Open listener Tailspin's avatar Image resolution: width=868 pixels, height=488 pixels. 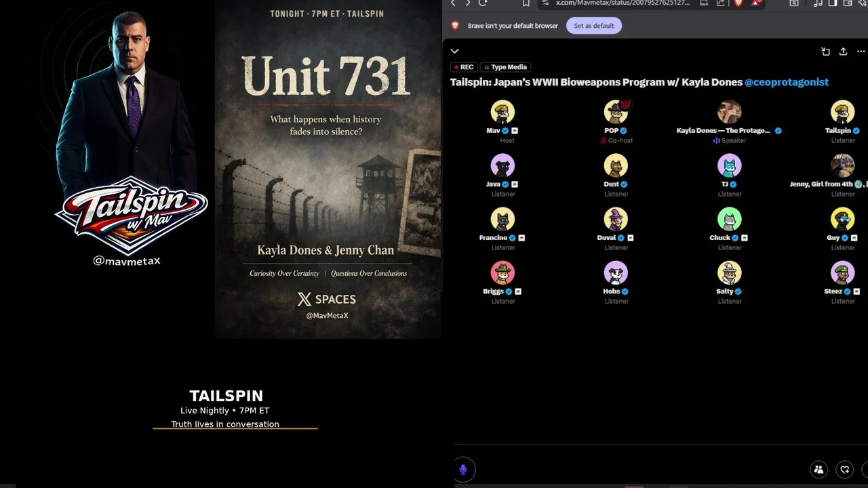[x=843, y=113]
